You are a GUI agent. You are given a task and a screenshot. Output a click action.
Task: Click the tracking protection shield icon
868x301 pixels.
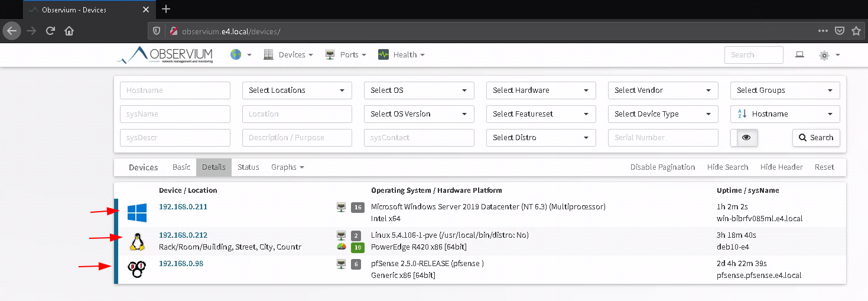[157, 31]
